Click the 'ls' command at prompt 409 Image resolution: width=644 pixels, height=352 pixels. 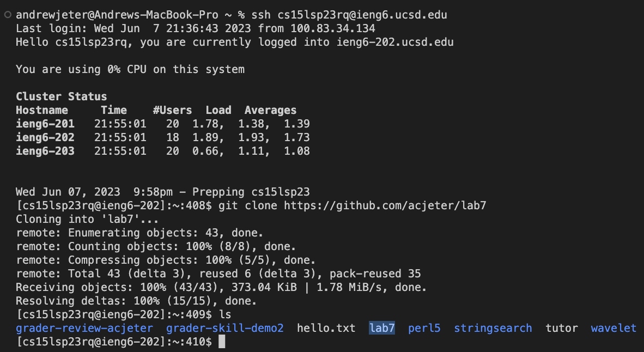click(225, 314)
